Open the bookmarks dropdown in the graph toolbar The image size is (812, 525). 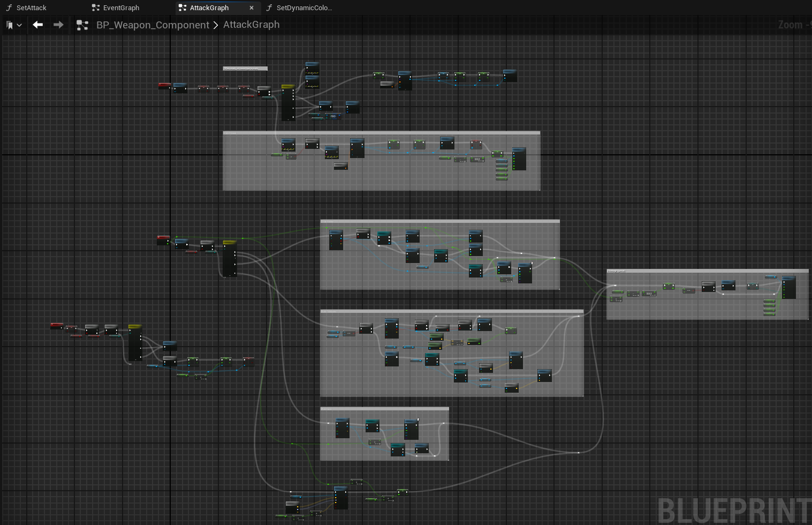pyautogui.click(x=14, y=25)
